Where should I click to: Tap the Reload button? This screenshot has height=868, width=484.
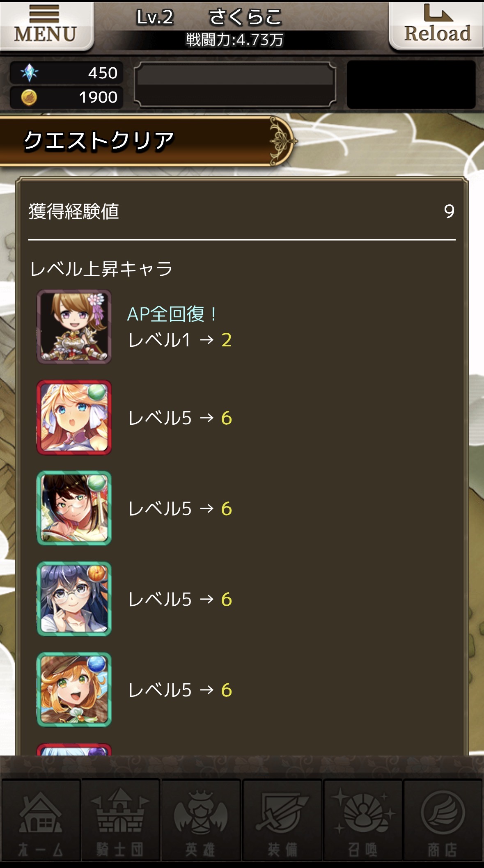coord(437,26)
